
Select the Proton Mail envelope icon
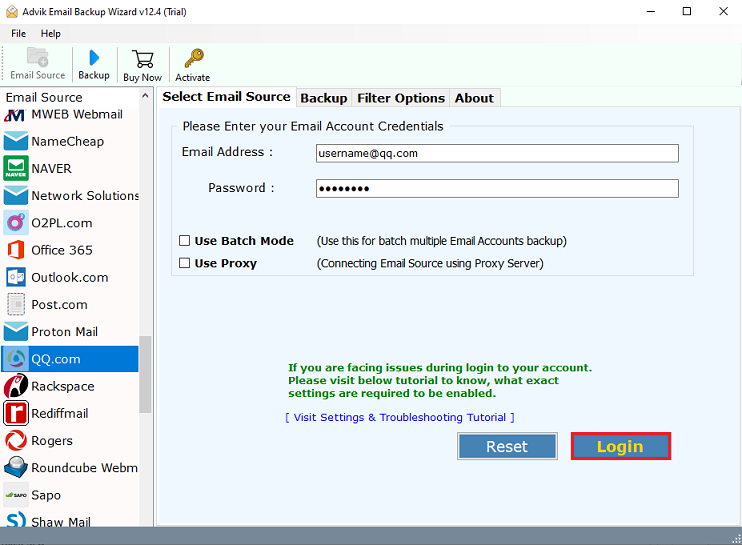coord(16,332)
